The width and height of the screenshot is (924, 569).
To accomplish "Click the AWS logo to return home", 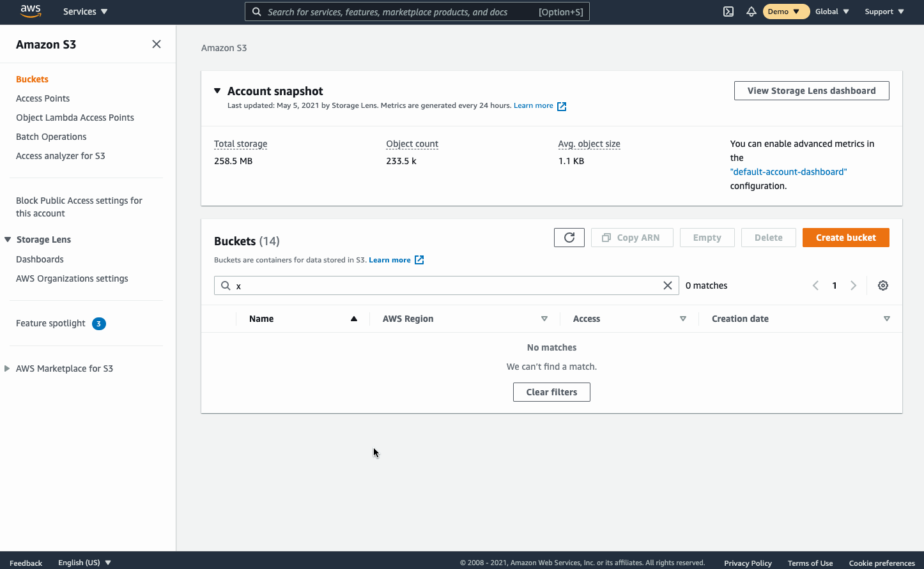I will [x=30, y=11].
